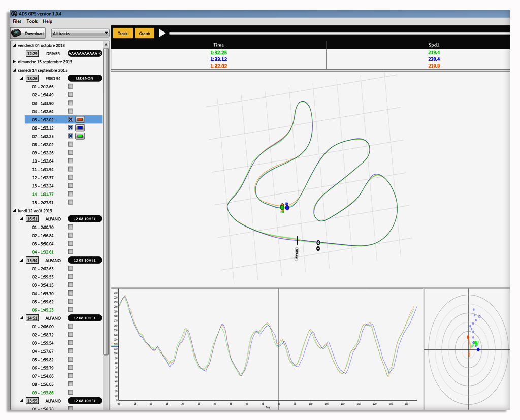Image resolution: width=520 pixels, height=420 pixels.
Task: Click orange color swatch for lap 05
Action: point(80,119)
